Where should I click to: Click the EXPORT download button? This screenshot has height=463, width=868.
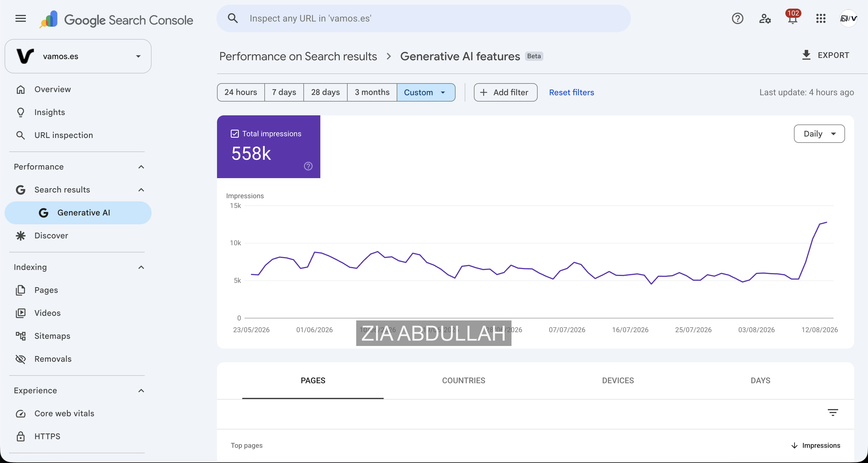(x=825, y=55)
